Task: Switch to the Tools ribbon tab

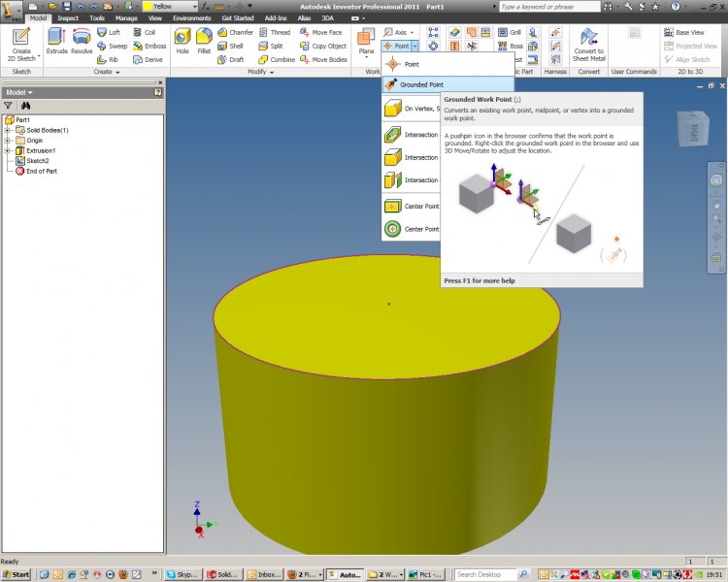Action: [x=96, y=18]
